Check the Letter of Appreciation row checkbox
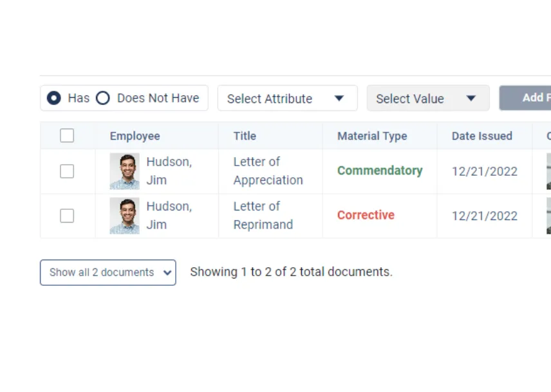Viewport: 551px width, 392px height. [67, 171]
